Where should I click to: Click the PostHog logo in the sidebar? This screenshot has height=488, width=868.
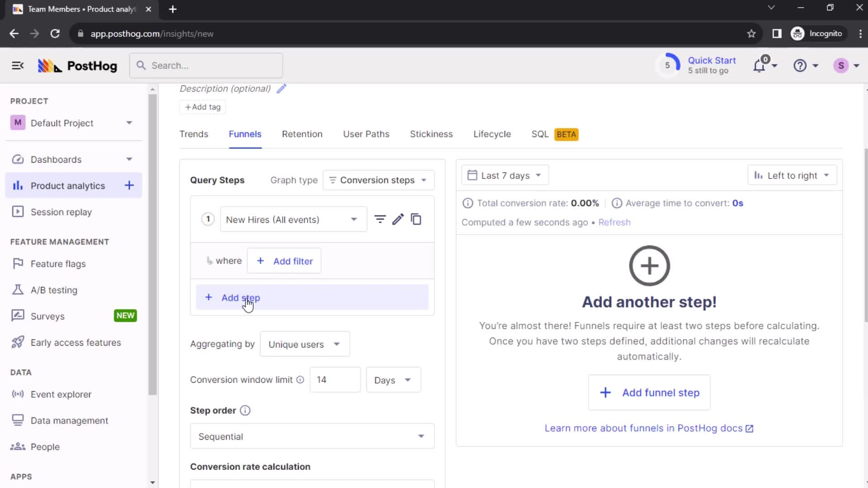pyautogui.click(x=77, y=65)
